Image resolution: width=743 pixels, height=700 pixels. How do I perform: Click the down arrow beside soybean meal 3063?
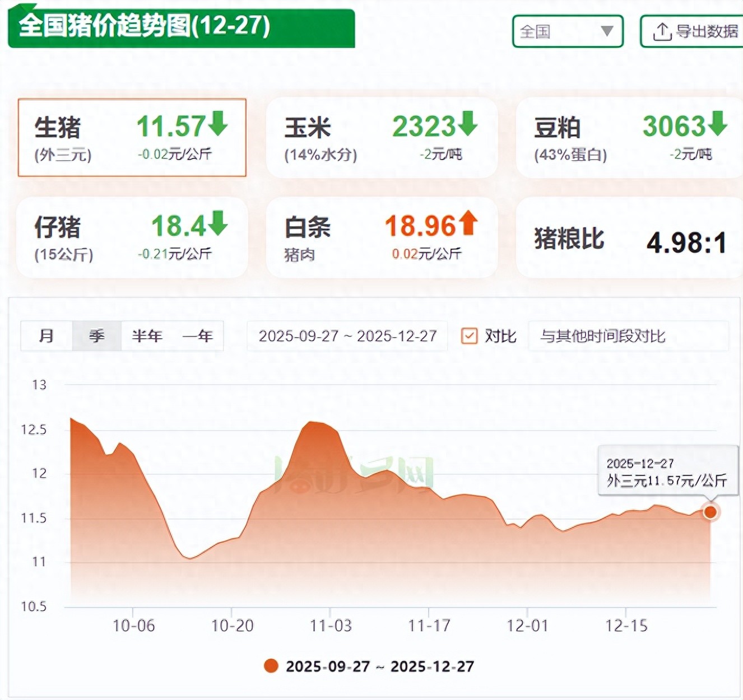[x=717, y=124]
